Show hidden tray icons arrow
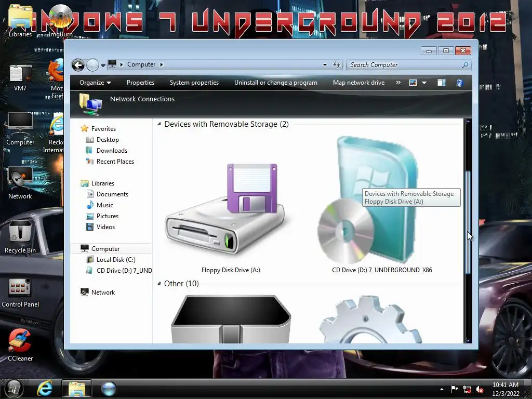 coord(442,389)
